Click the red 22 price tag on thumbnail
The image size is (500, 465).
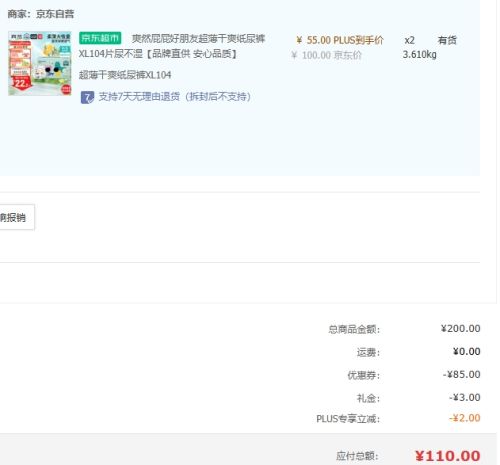coord(21,83)
